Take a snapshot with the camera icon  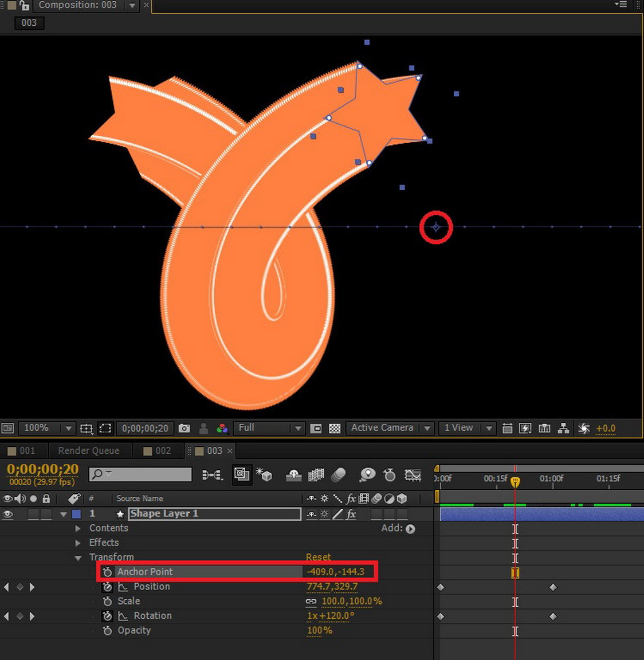(184, 429)
